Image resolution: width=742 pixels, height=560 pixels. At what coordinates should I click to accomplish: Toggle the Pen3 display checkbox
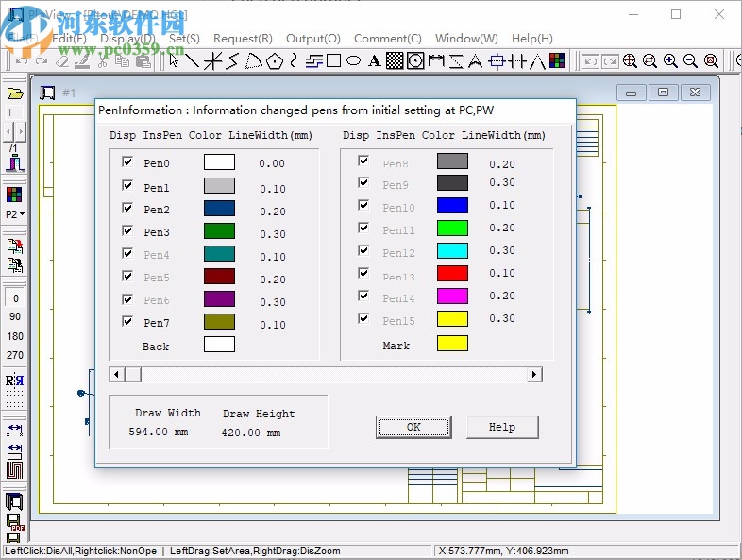pyautogui.click(x=127, y=230)
